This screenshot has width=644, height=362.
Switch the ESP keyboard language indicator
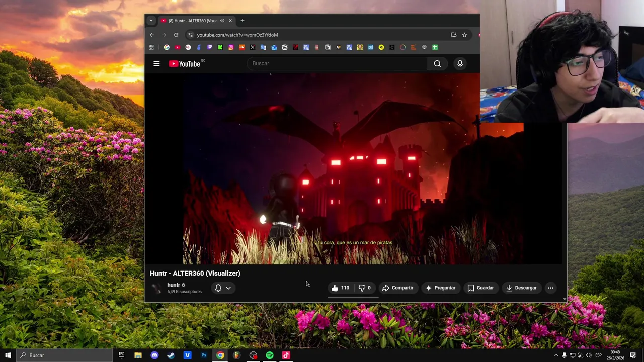[599, 355]
